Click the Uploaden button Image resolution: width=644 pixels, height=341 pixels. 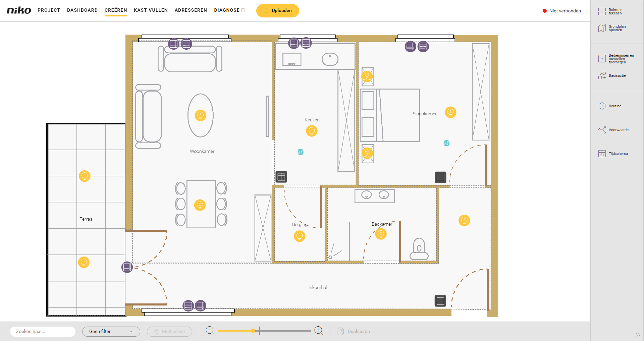coord(278,10)
